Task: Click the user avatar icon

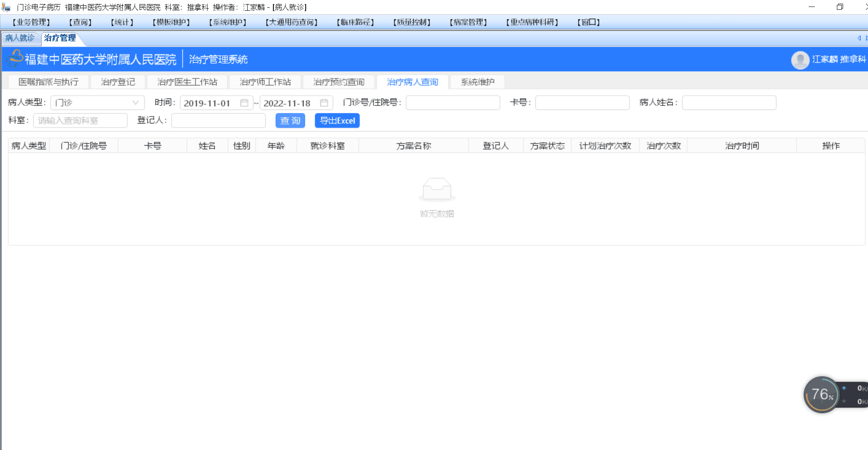Action: (800, 60)
